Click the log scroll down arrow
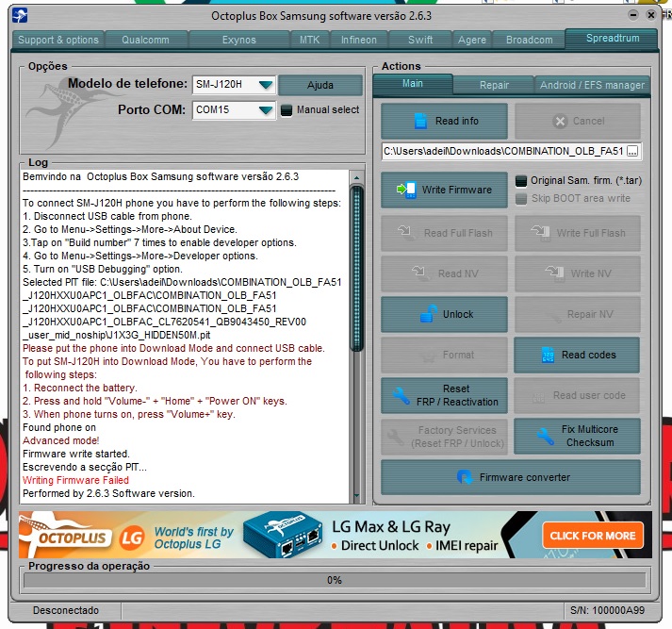This screenshot has height=629, width=672. tap(356, 496)
